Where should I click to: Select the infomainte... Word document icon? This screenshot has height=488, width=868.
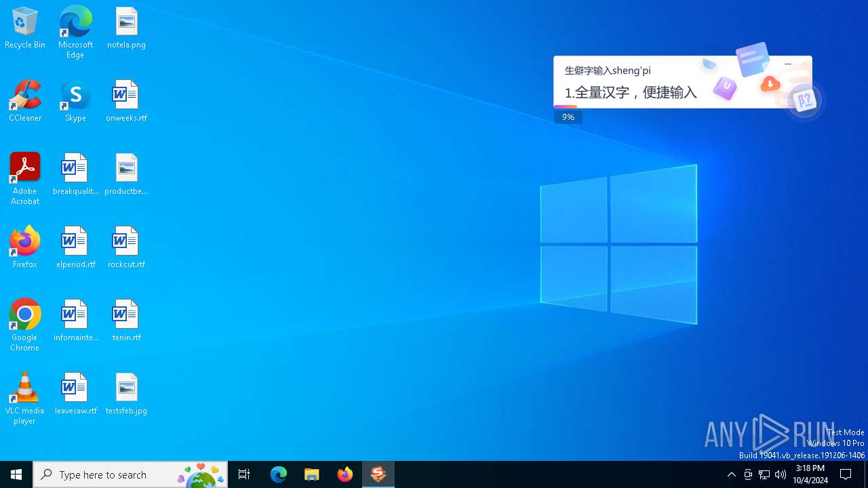click(x=75, y=321)
